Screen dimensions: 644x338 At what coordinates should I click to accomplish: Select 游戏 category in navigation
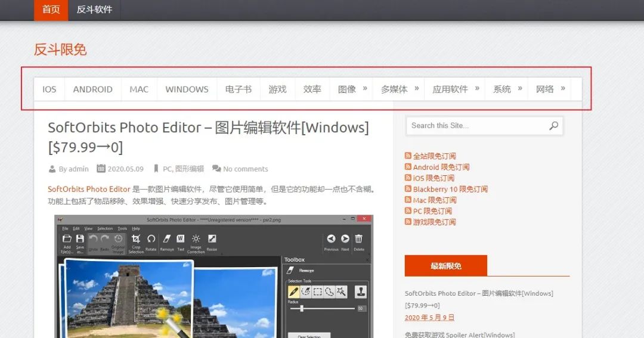[x=278, y=89]
